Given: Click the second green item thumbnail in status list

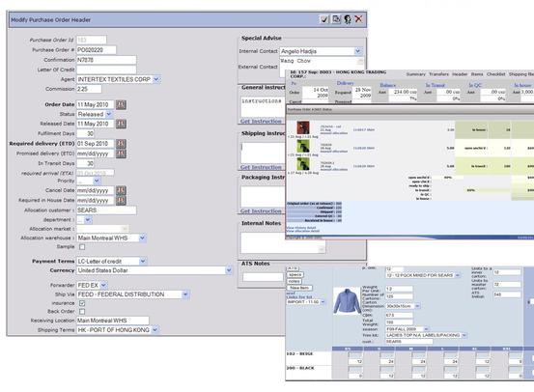Looking at the screenshot, I should [303, 164].
